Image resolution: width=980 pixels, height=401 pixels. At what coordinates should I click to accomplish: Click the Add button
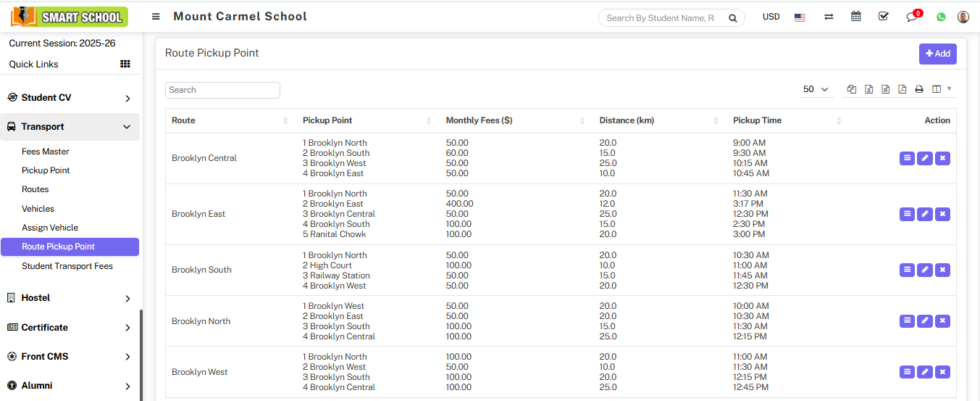tap(937, 54)
